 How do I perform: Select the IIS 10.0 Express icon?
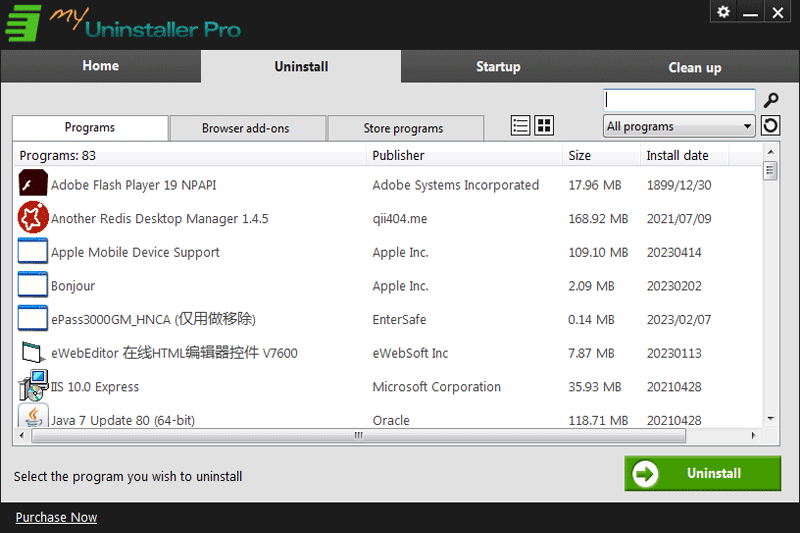pos(33,386)
